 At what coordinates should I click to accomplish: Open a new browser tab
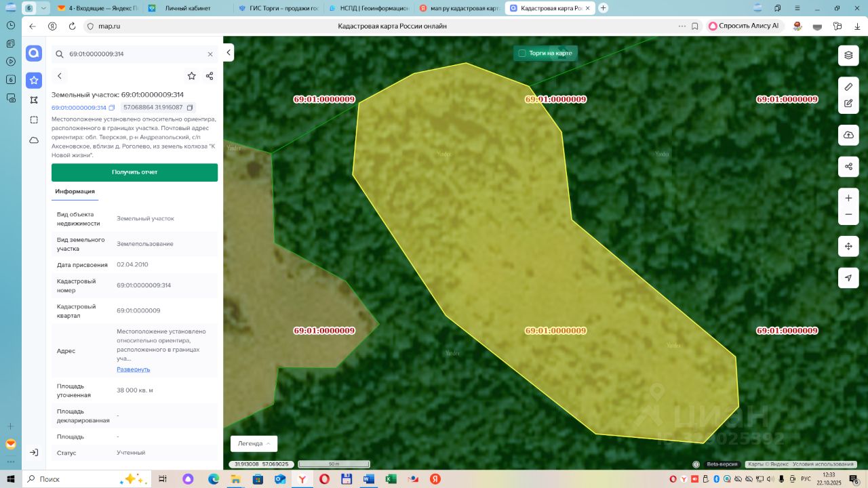pyautogui.click(x=603, y=8)
